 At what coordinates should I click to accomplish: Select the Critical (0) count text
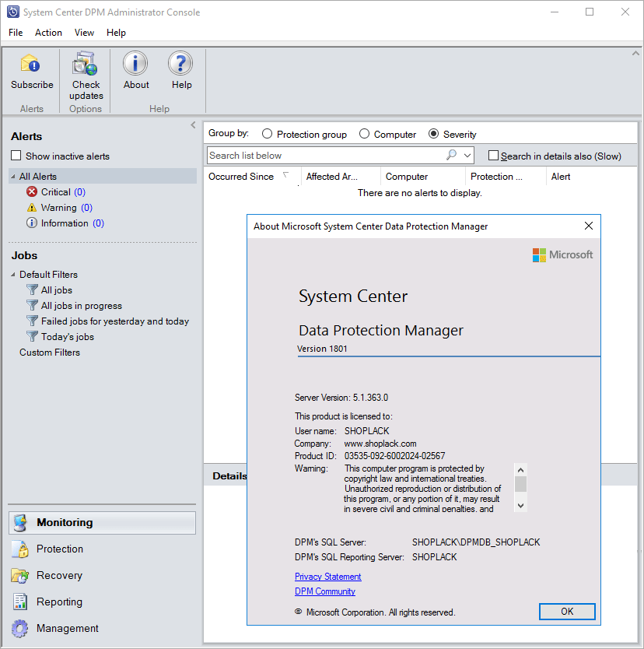(80, 191)
